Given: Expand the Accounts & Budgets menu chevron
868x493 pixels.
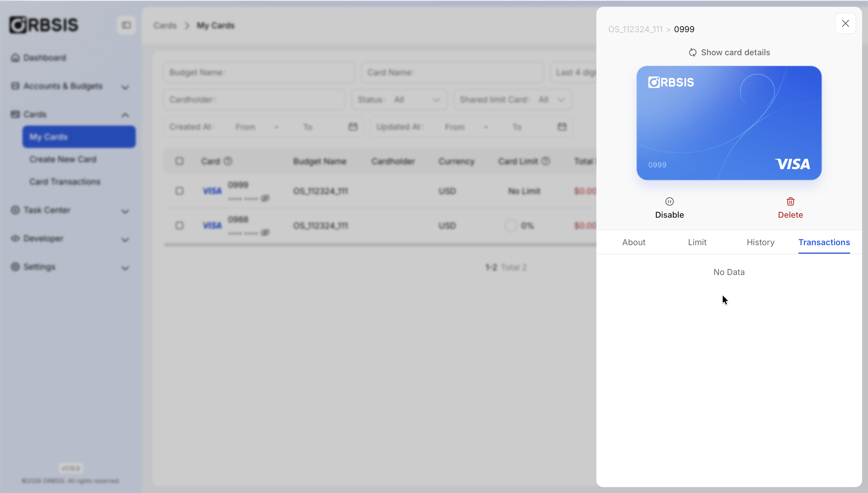Looking at the screenshot, I should coord(125,87).
